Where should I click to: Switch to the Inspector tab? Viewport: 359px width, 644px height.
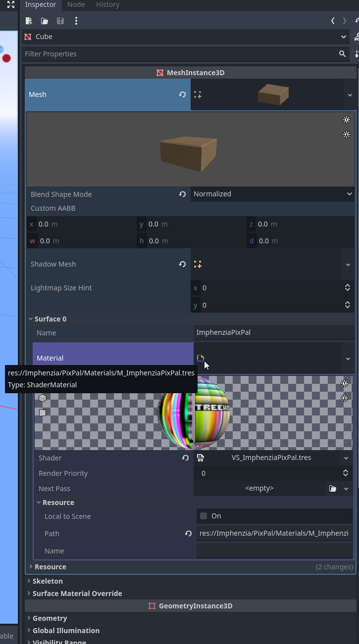coord(41,4)
